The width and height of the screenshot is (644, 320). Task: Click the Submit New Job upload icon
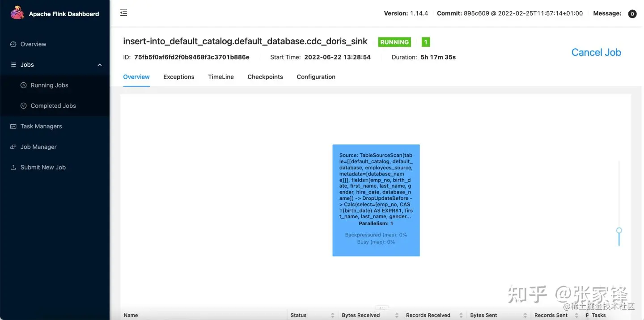tap(13, 168)
